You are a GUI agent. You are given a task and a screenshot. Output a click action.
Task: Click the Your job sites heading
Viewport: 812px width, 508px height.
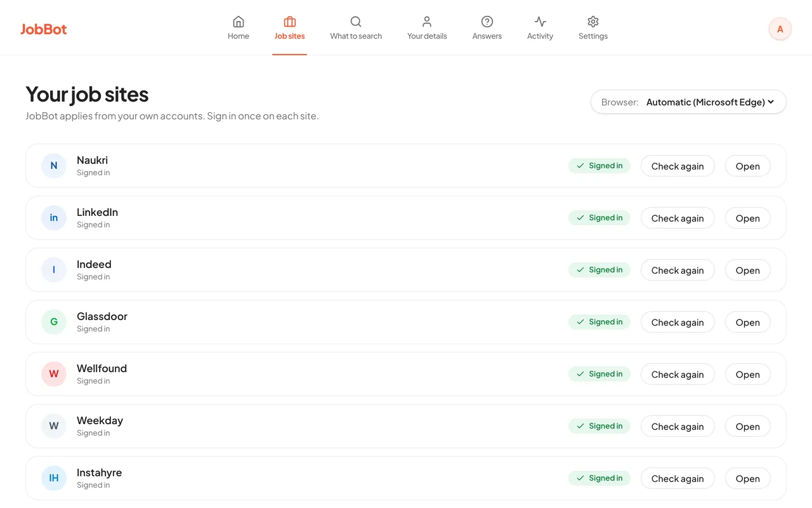click(x=87, y=95)
